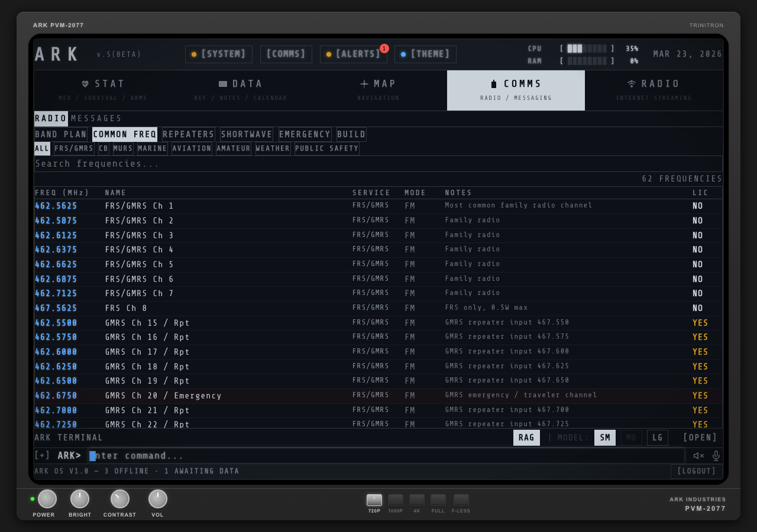This screenshot has height=532, width=757.
Task: Select the EMERGENCY frequency tab
Action: tap(305, 134)
